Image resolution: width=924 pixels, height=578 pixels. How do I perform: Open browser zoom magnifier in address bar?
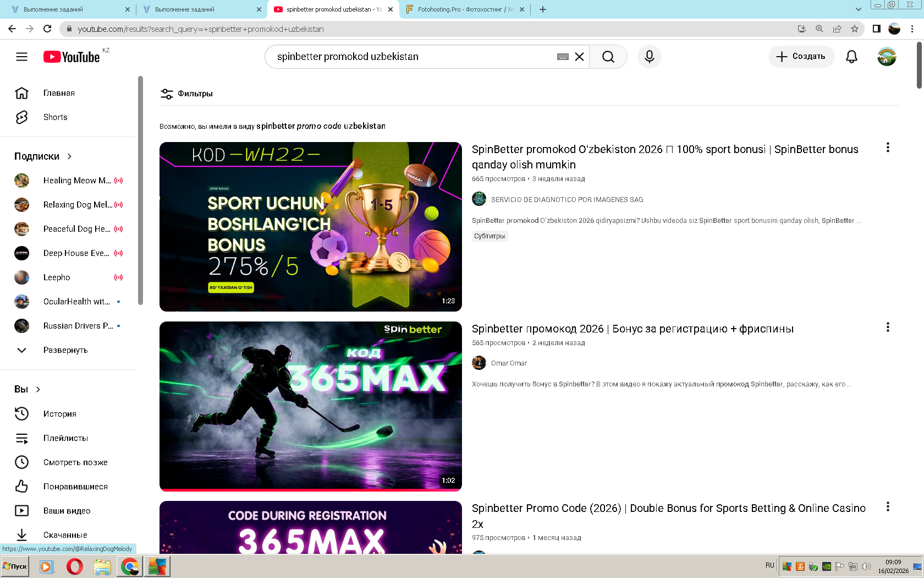click(x=819, y=29)
